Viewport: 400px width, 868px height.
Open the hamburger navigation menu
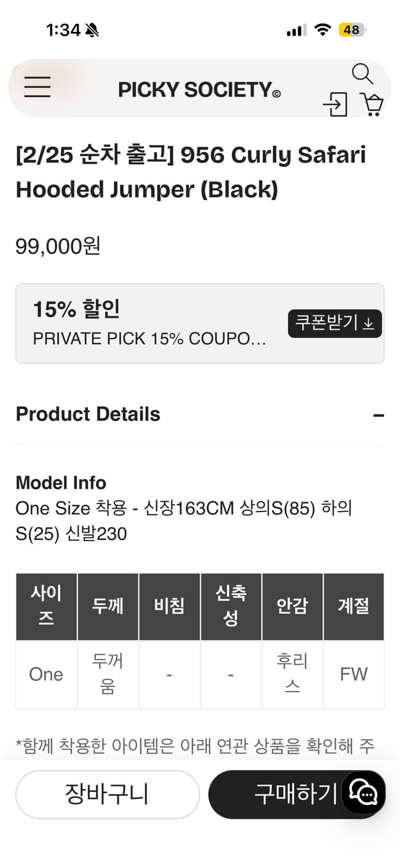[38, 87]
